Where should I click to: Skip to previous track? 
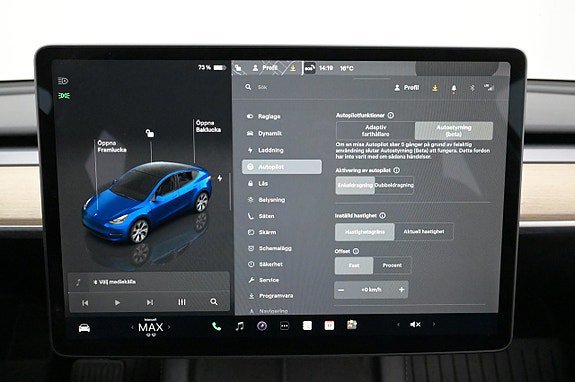click(85, 303)
